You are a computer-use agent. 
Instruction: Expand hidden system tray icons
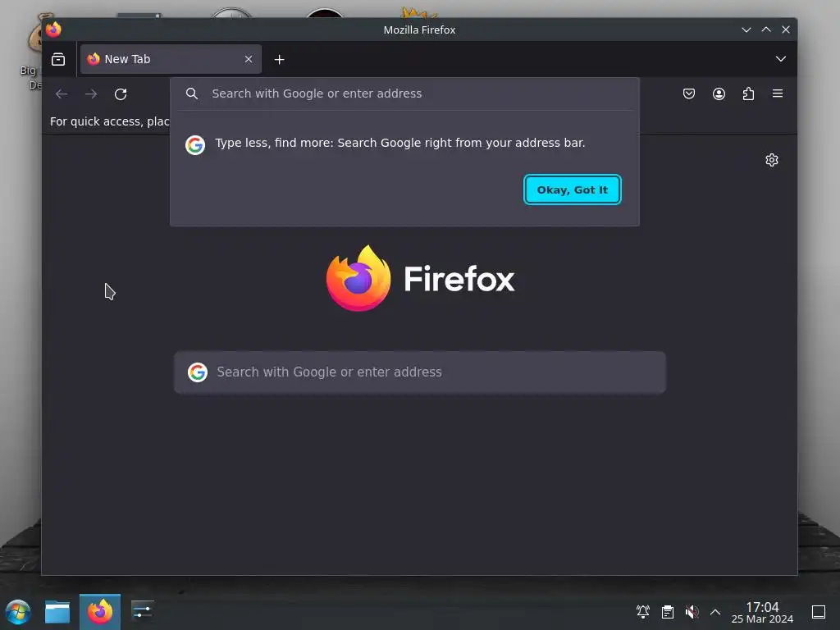pyautogui.click(x=715, y=612)
